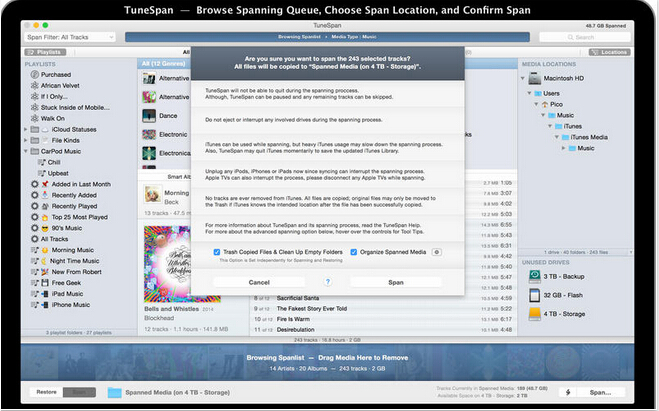The height and width of the screenshot is (411, 659).
Task: Switch to Restore mode
Action: tap(46, 392)
